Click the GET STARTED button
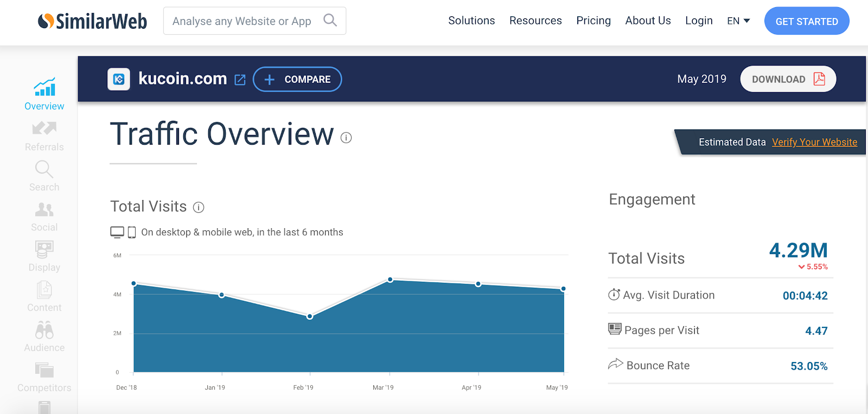This screenshot has height=414, width=868. click(x=807, y=21)
